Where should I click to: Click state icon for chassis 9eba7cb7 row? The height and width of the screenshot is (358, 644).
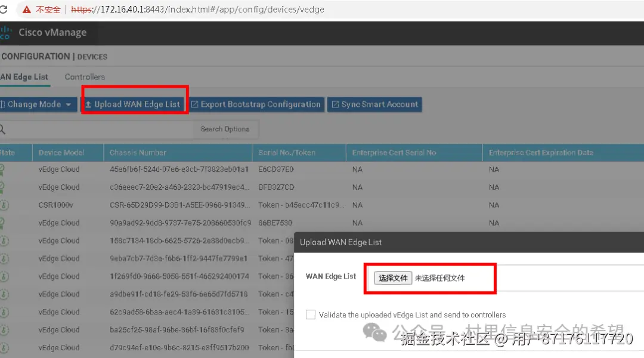[4, 258]
